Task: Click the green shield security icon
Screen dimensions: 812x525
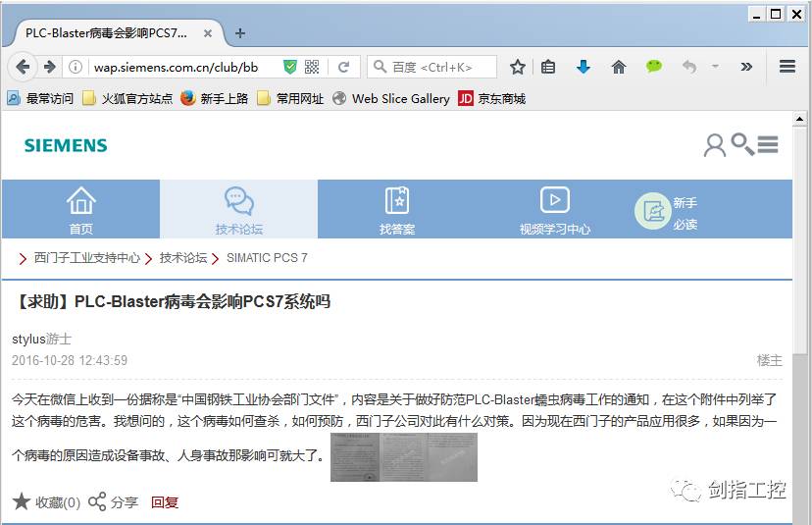Action: (290, 67)
